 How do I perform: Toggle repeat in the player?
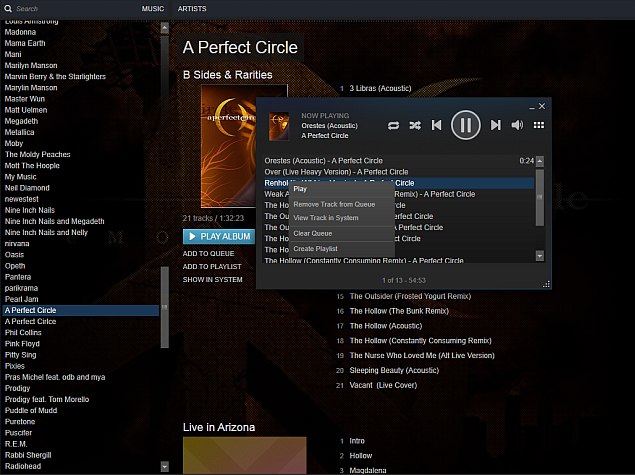[393, 126]
